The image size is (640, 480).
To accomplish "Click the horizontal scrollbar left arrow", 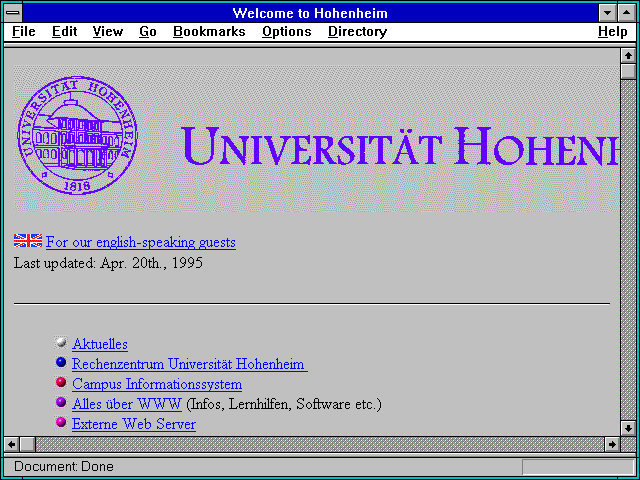I will pyautogui.click(x=11, y=444).
